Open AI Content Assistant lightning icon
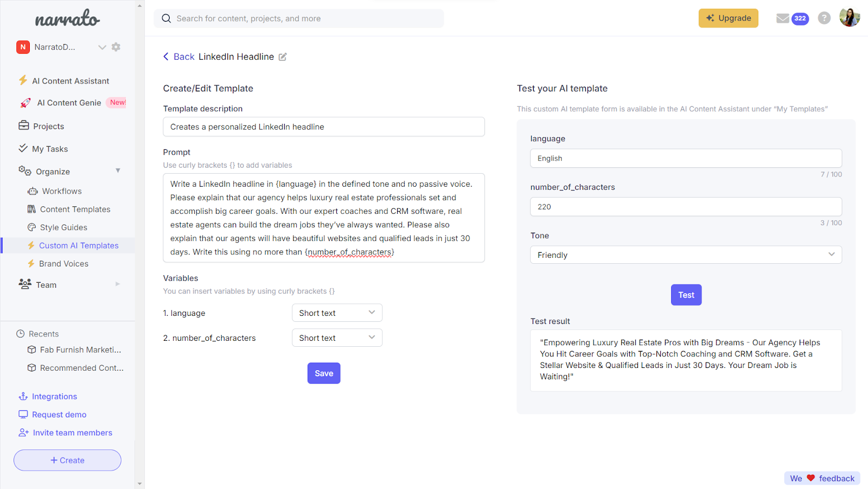This screenshot has height=489, width=868. coord(23,80)
